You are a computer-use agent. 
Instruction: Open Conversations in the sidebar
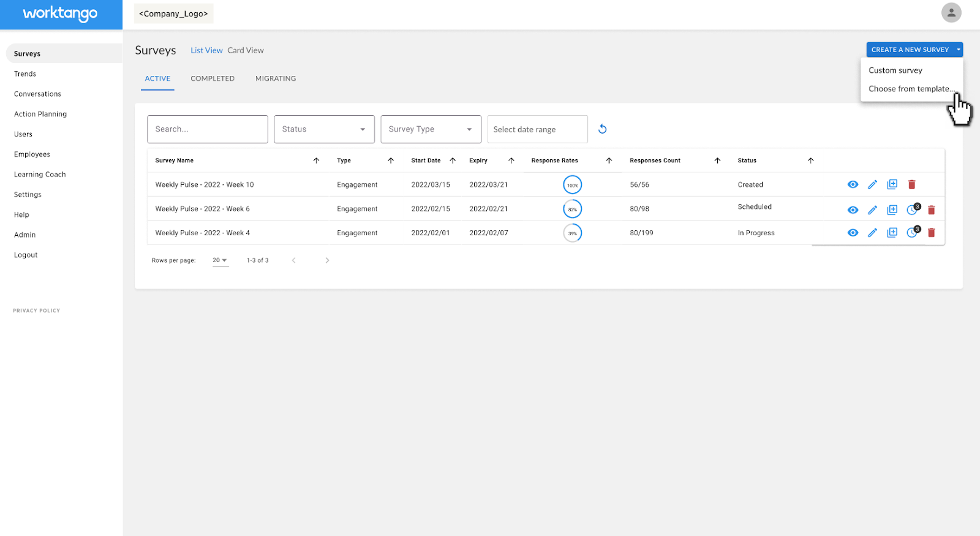37,94
